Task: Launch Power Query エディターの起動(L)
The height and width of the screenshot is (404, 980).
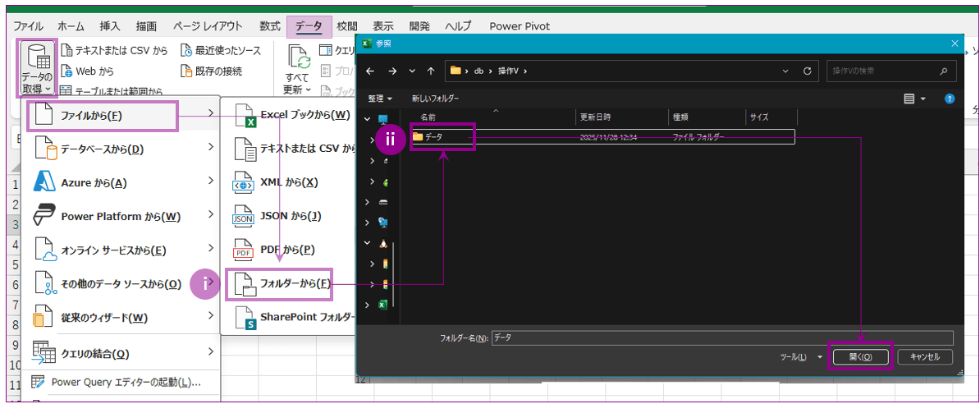Action: pyautogui.click(x=119, y=382)
